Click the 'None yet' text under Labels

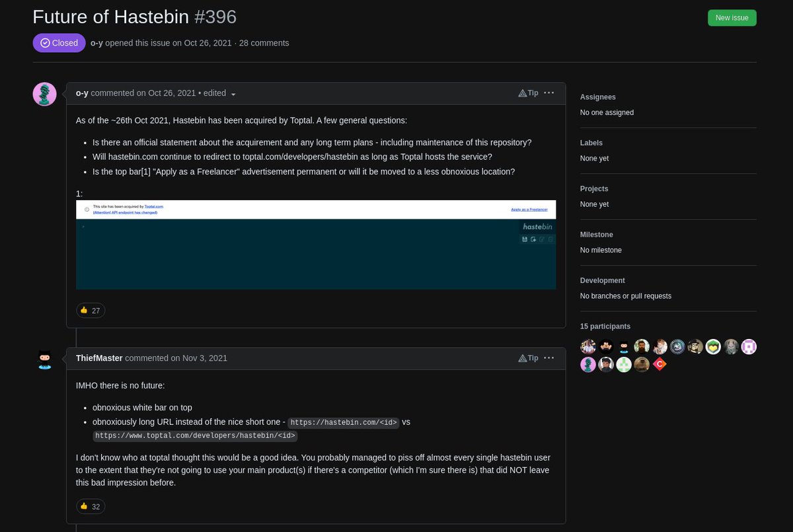[x=595, y=159]
